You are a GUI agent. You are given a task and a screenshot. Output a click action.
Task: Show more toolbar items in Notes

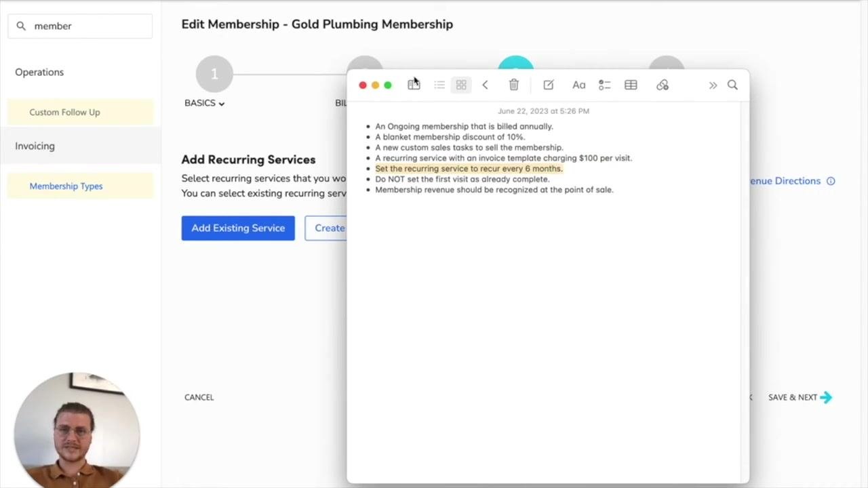pos(713,85)
